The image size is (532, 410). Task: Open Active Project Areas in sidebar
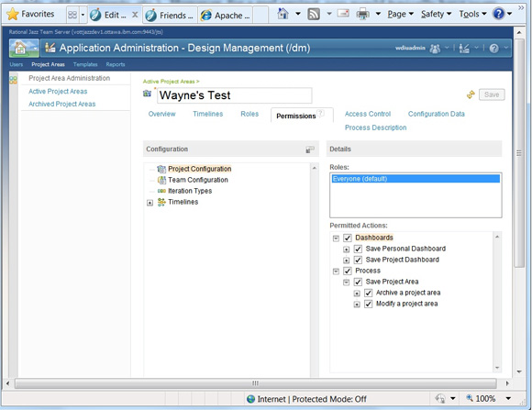click(58, 92)
